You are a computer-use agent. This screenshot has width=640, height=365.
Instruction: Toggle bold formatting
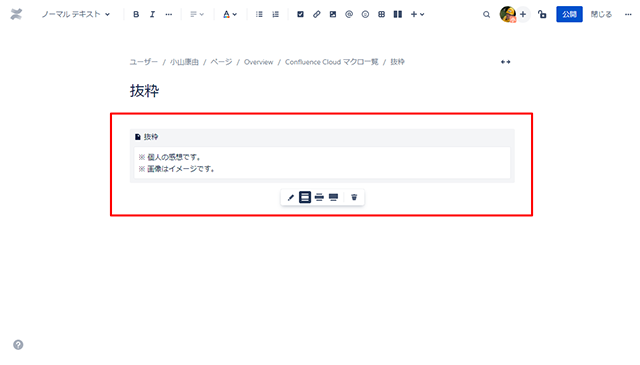(x=136, y=14)
